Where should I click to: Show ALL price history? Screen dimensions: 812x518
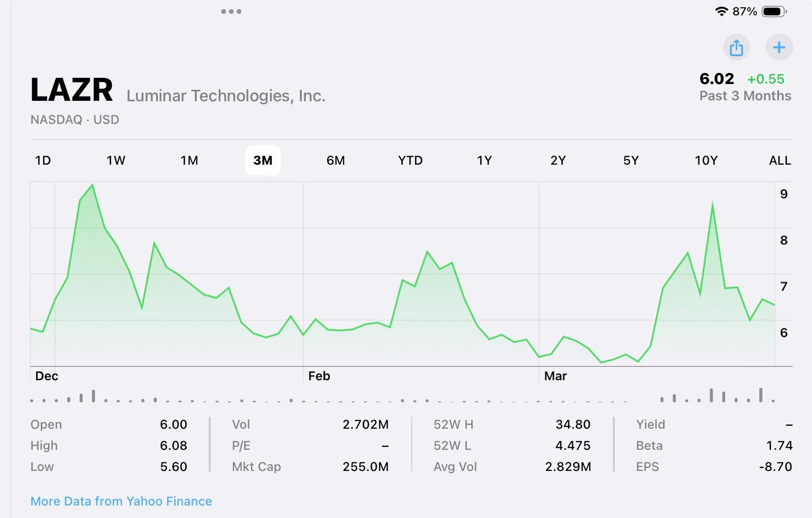tap(780, 160)
